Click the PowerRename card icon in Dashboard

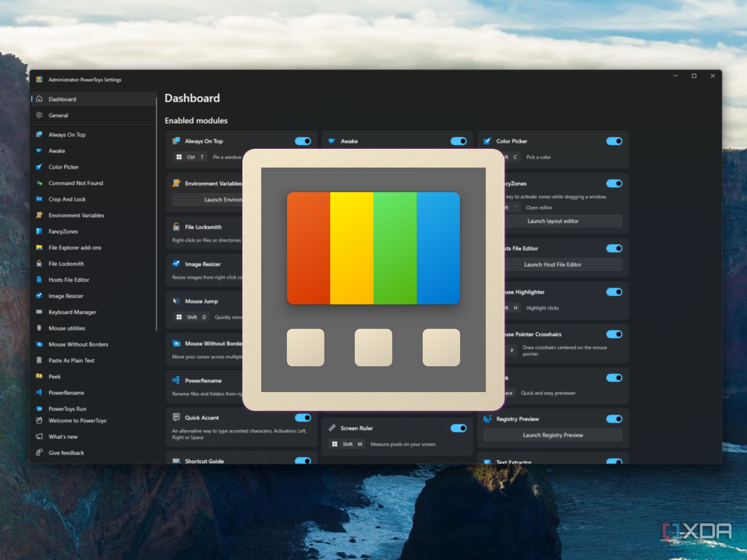176,380
